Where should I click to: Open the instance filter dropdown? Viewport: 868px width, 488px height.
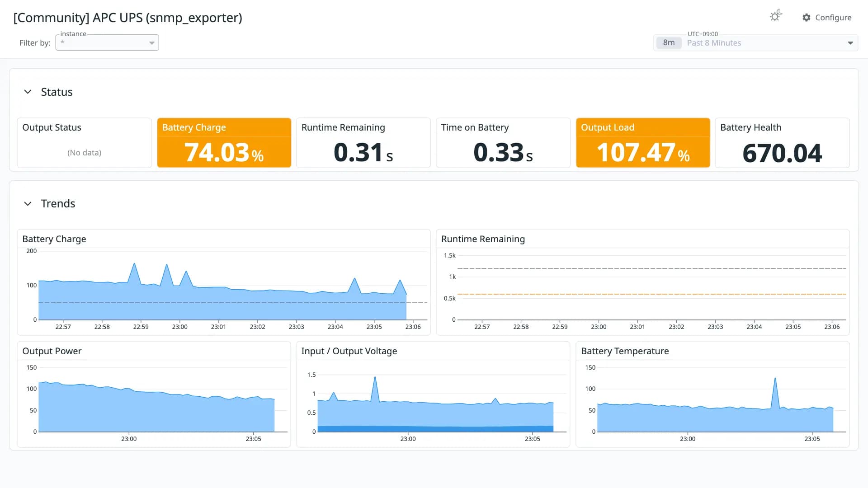tap(107, 42)
